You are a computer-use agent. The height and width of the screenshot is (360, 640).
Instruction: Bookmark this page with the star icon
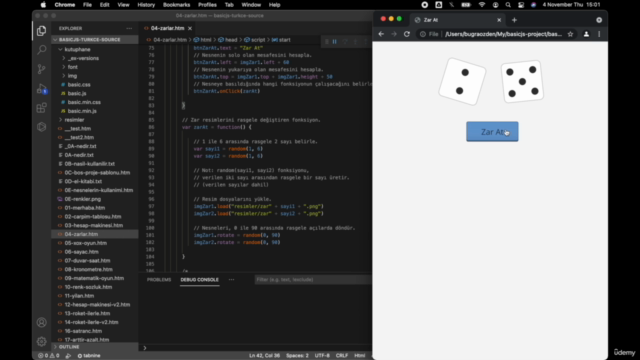(x=570, y=34)
